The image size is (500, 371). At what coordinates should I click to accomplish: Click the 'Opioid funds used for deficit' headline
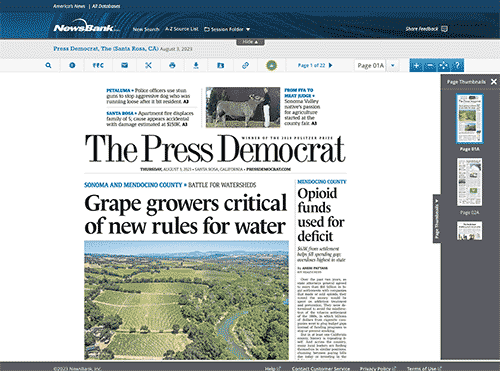pyautogui.click(x=321, y=215)
